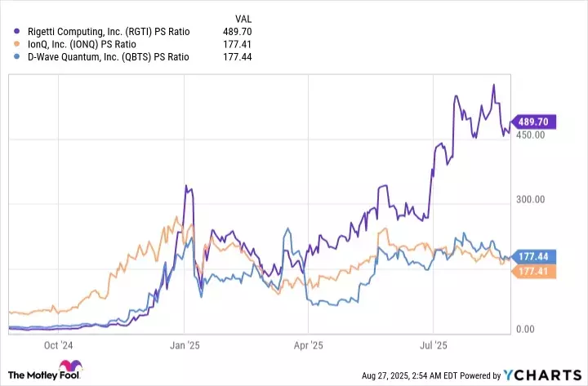This screenshot has height=386, width=588.
Task: Click the 'Powered by' attribution text
Action: coord(482,375)
